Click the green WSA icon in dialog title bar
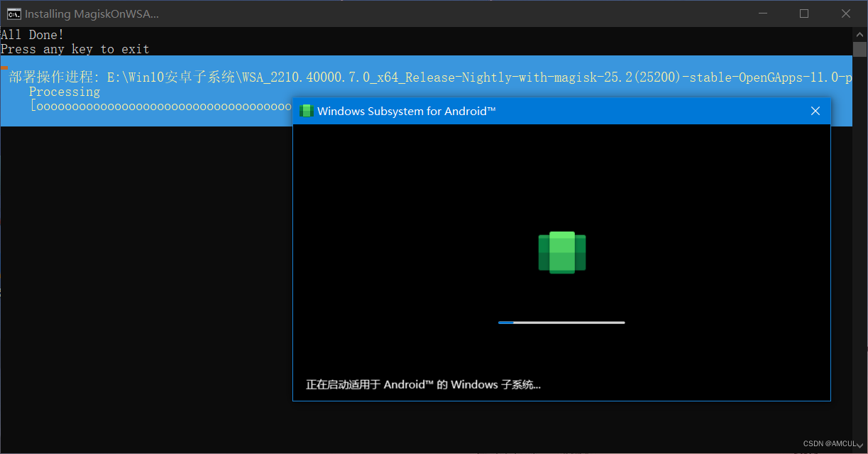 [307, 111]
